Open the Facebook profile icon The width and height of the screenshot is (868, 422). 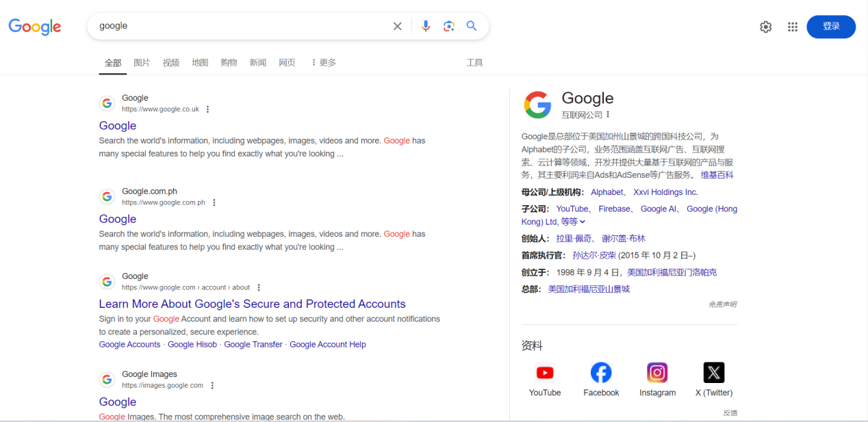coord(601,373)
